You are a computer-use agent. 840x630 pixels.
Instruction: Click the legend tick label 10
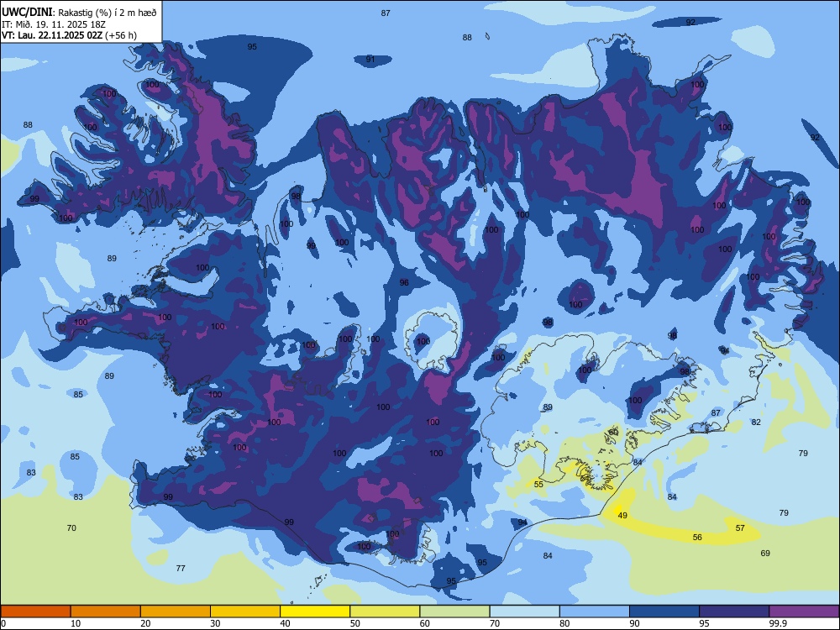(76, 623)
